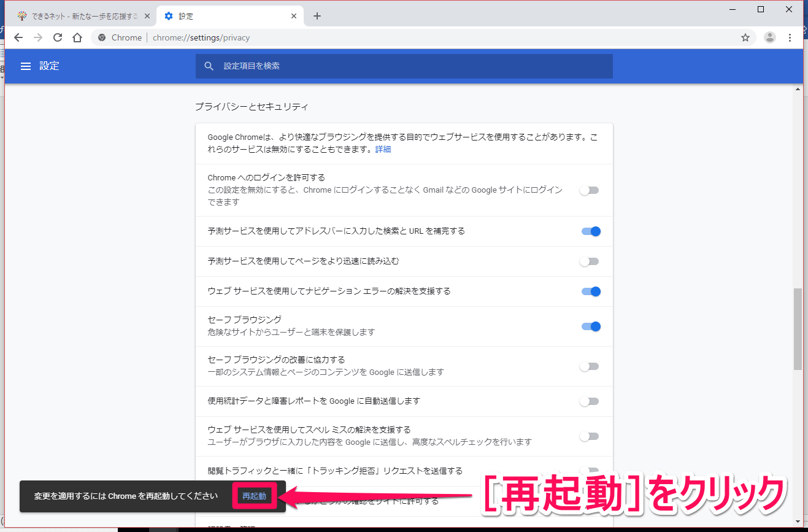The image size is (808, 532).
Task: Maximize the Chrome window
Action: pyautogui.click(x=761, y=9)
